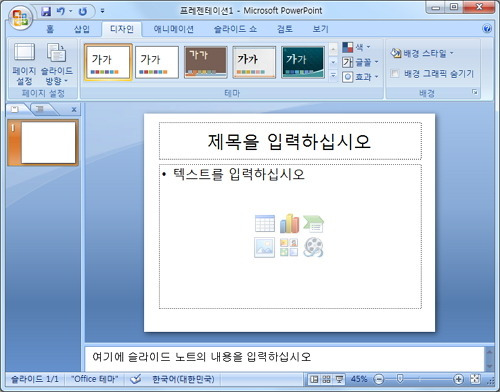Viewport: 500px width, 392px height.
Task: Insert a table via placeholder icon
Action: coord(265,223)
